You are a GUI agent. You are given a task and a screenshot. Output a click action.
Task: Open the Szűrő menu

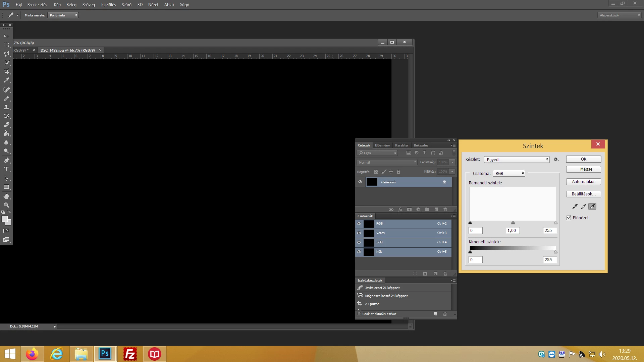click(x=126, y=5)
